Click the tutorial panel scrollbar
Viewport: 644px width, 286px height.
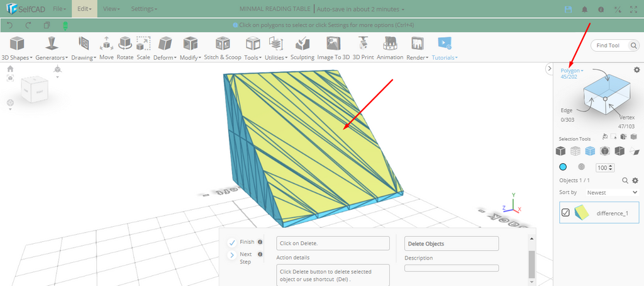[531, 263]
